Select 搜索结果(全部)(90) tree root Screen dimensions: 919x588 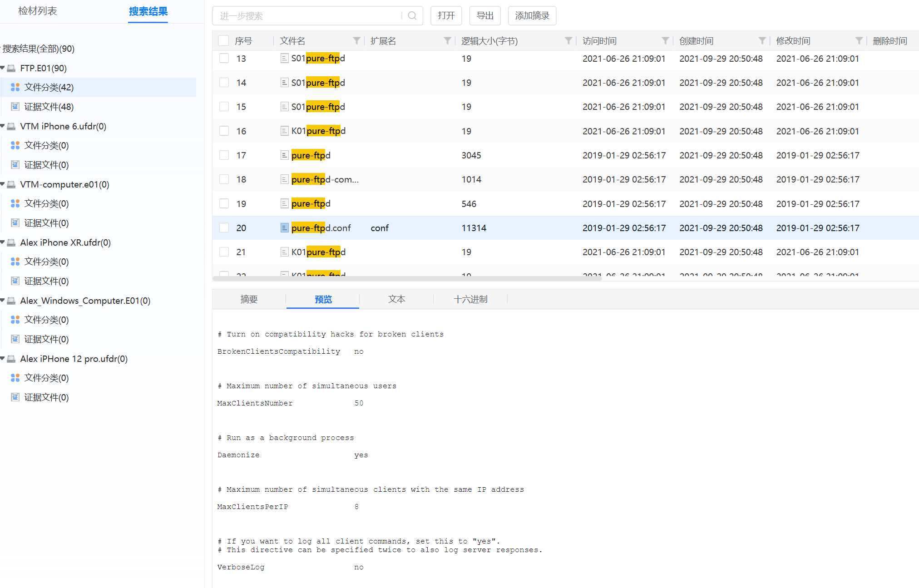click(39, 49)
